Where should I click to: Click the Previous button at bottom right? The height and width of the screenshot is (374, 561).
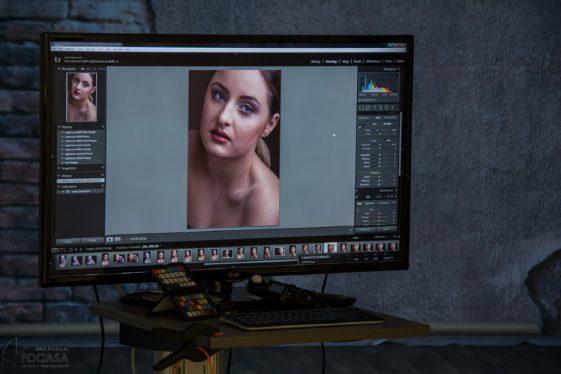[365, 229]
